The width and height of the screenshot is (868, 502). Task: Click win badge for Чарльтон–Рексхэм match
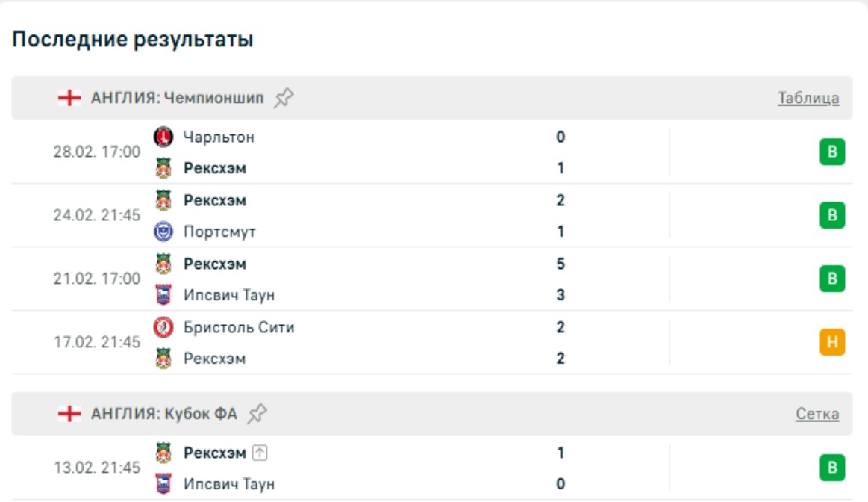pyautogui.click(x=832, y=152)
